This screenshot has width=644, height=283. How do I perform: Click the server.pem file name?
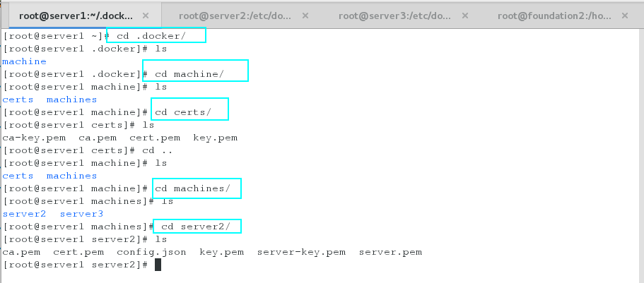[x=390, y=252]
